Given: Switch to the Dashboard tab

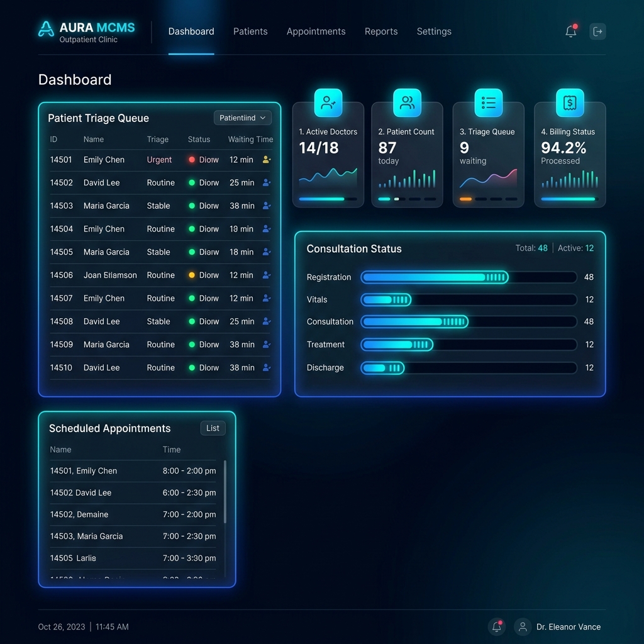Looking at the screenshot, I should click(x=191, y=31).
